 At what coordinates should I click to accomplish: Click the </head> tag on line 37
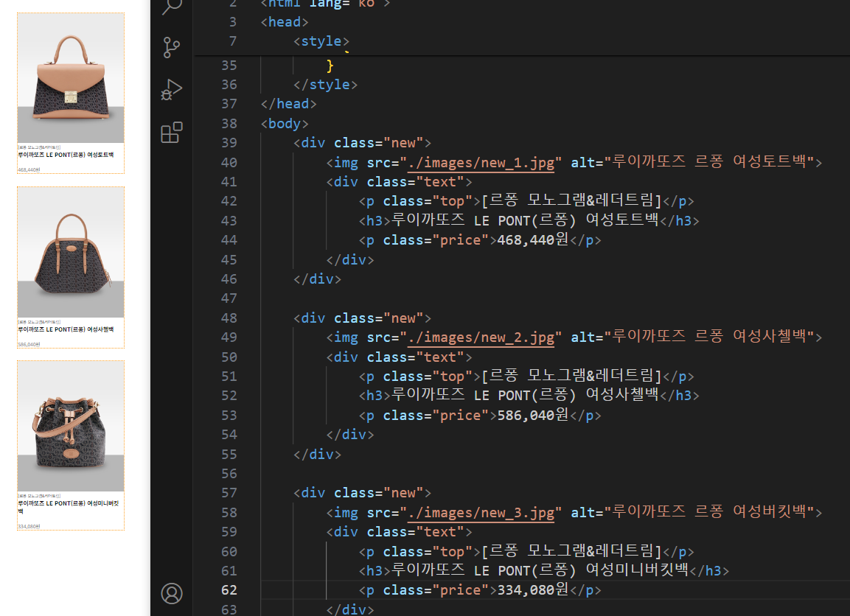point(288,104)
